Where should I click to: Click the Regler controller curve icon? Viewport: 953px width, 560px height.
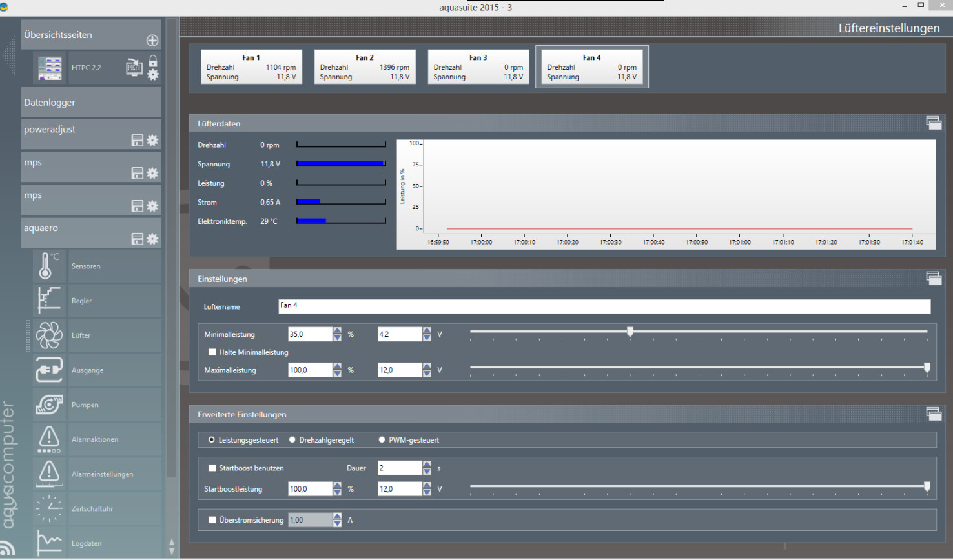pos(48,301)
